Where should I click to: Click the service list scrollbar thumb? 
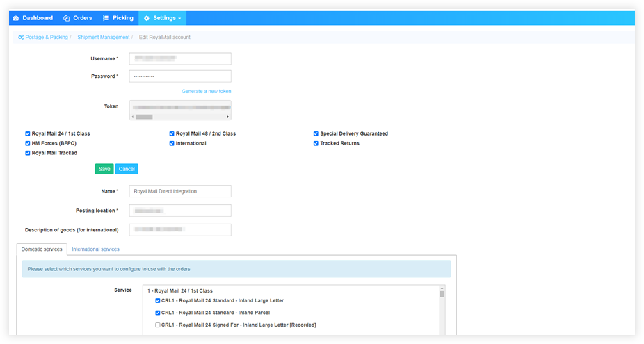click(x=442, y=295)
